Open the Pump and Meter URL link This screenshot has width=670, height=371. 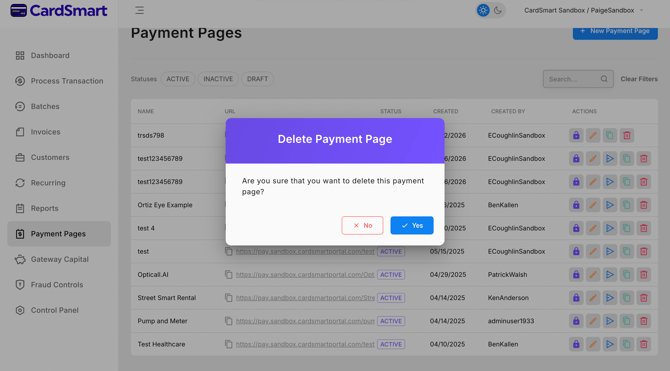305,321
